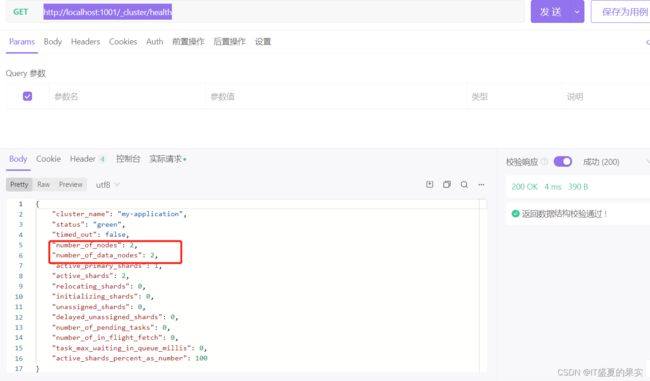Open the Actual request (实际请求) tab

point(167,159)
